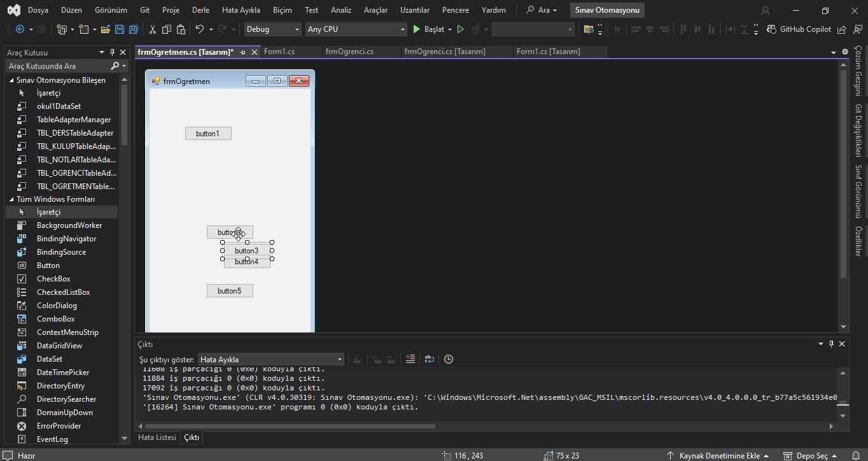Navigate backward with the blue back arrow
This screenshot has height=461, width=868.
tap(20, 29)
